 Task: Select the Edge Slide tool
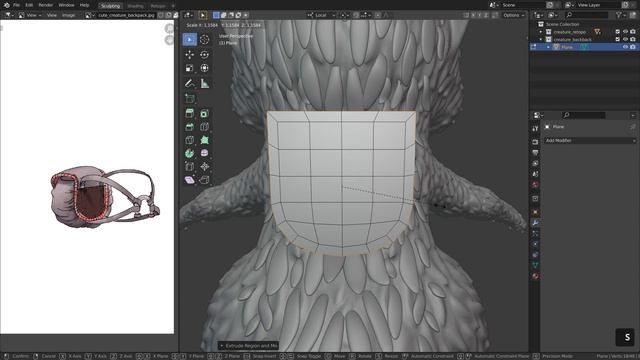[x=189, y=167]
